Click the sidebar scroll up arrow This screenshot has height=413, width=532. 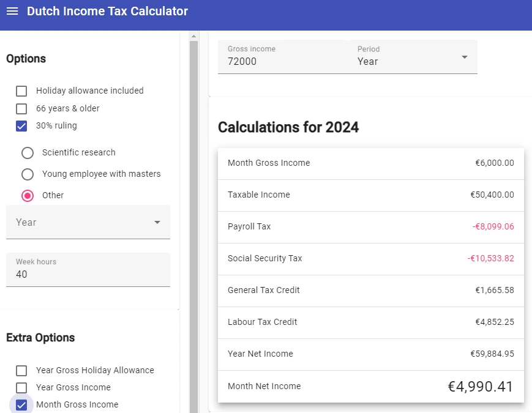193,35
